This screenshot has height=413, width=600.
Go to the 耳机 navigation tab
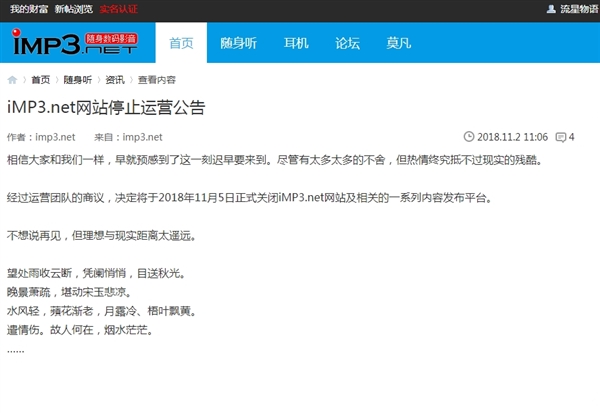pos(296,42)
